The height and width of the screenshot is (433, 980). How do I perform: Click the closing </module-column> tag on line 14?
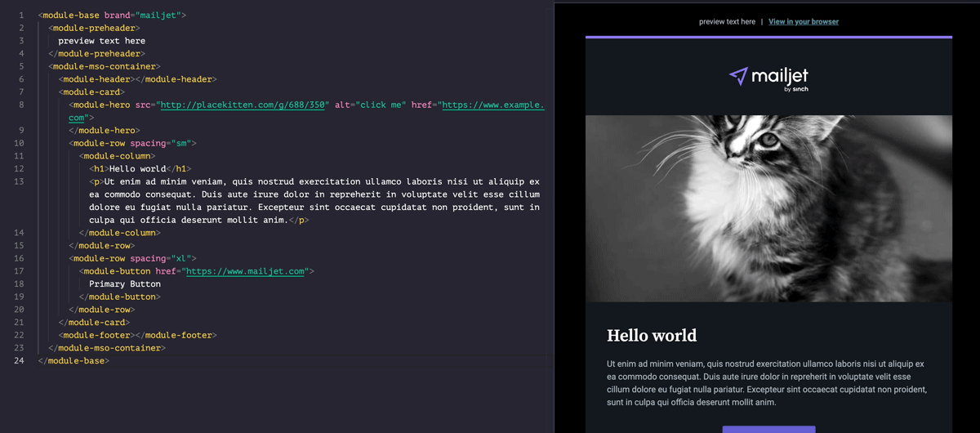119,233
